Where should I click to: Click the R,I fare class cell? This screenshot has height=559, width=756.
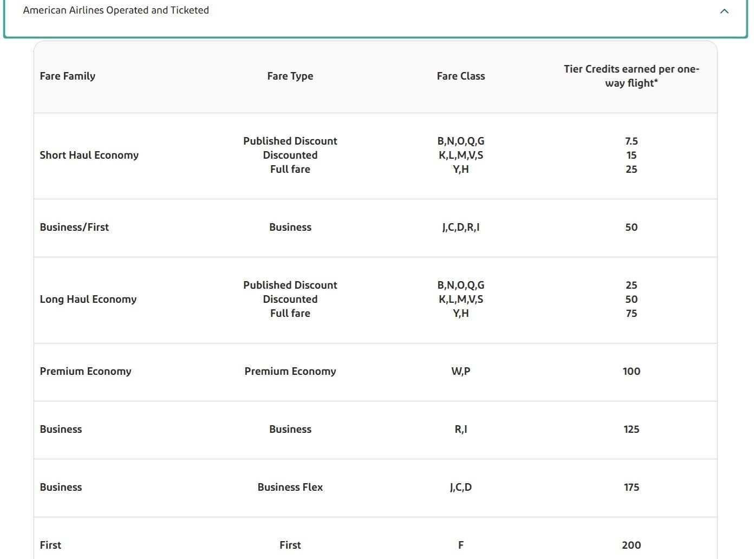point(460,430)
